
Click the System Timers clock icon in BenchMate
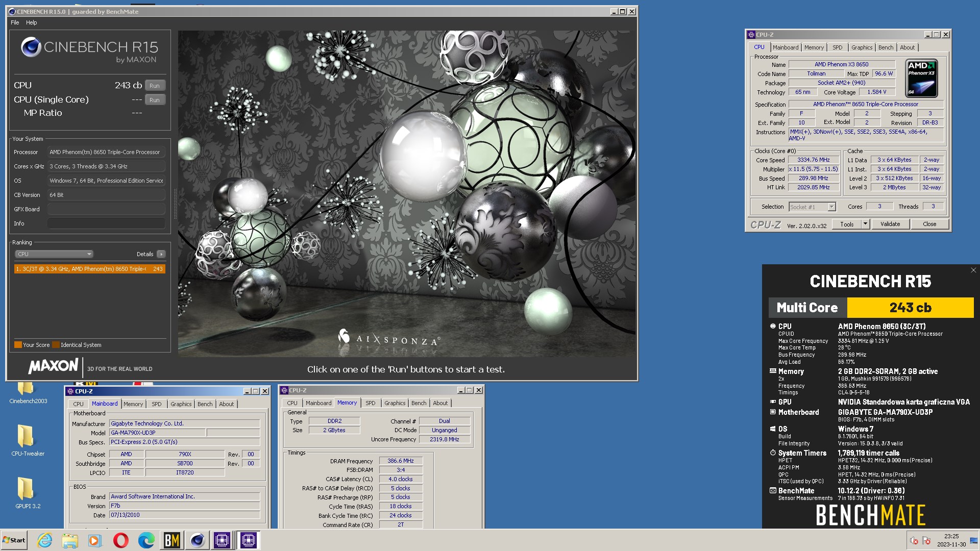(773, 453)
